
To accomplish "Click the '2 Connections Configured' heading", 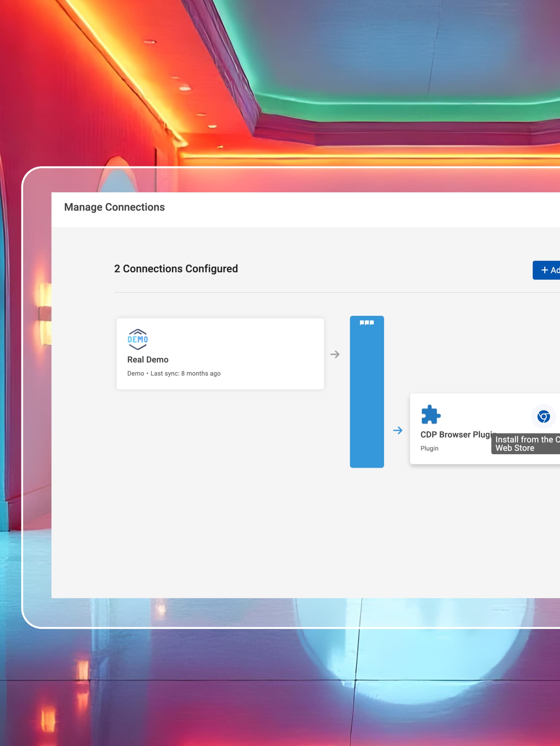I will (176, 268).
